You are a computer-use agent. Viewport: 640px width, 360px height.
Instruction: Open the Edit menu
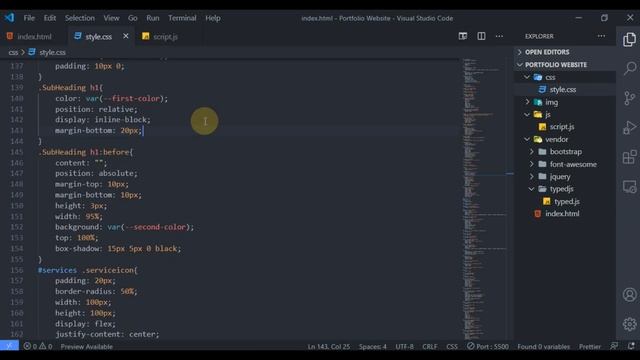pos(50,18)
